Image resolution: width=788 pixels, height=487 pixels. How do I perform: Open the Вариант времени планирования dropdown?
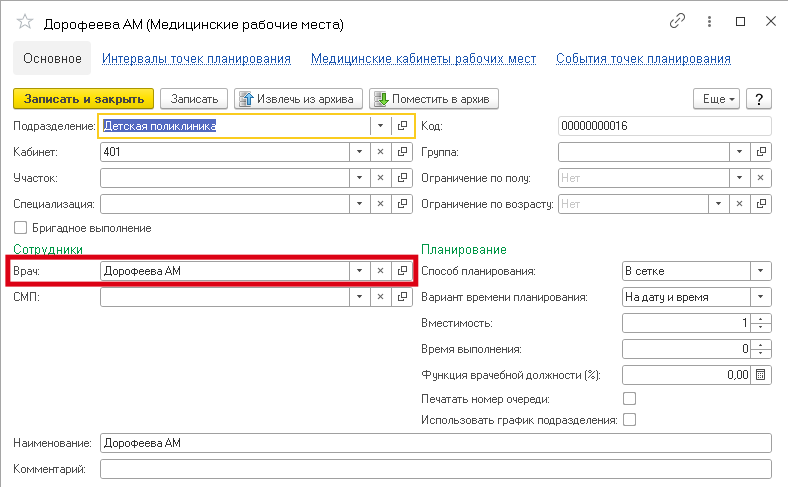[761, 297]
